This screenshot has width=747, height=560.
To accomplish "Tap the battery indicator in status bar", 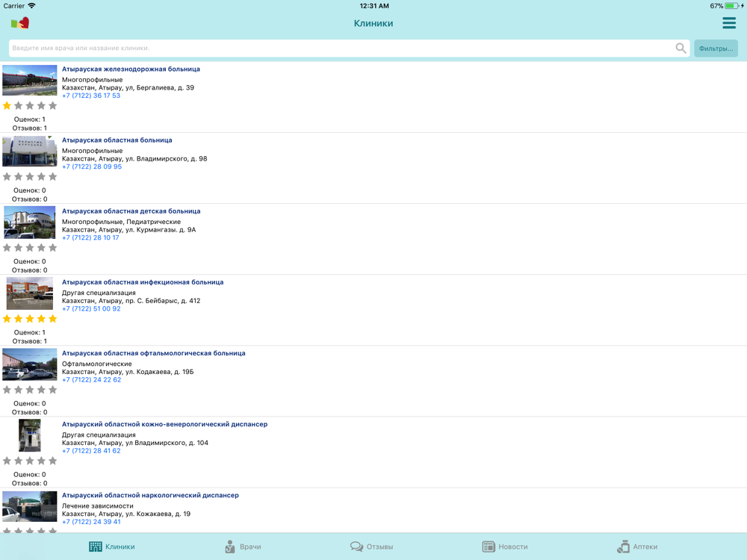I will (x=732, y=6).
